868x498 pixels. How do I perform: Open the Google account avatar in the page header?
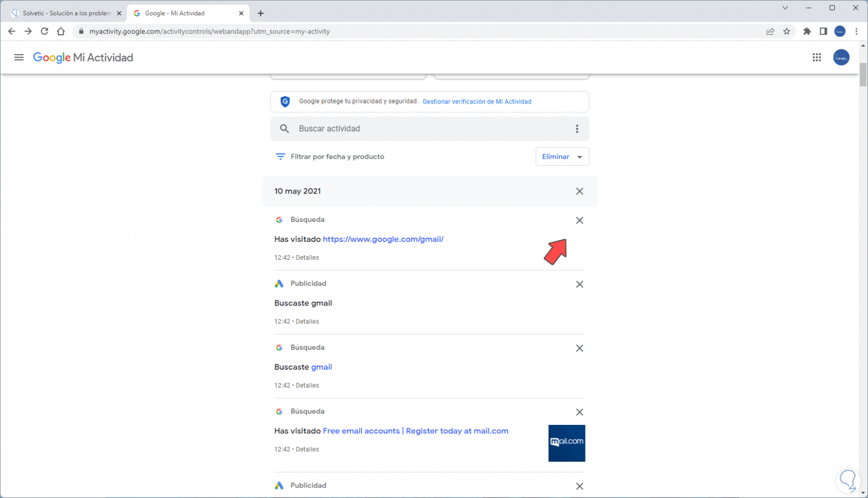click(841, 57)
